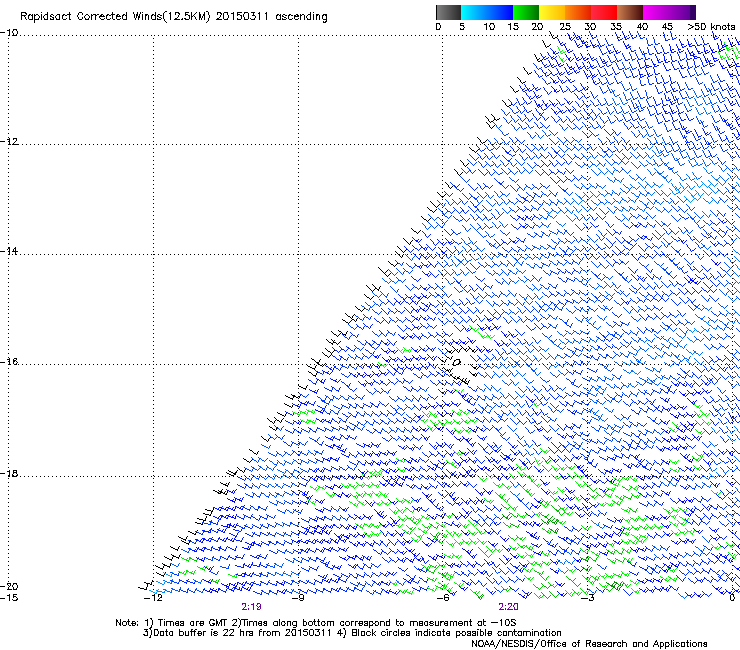Screen dimensions: 740x650
Task: Click the chart title 'Rapidscat Corrected Winds(12.5KM)'
Action: [x=115, y=17]
